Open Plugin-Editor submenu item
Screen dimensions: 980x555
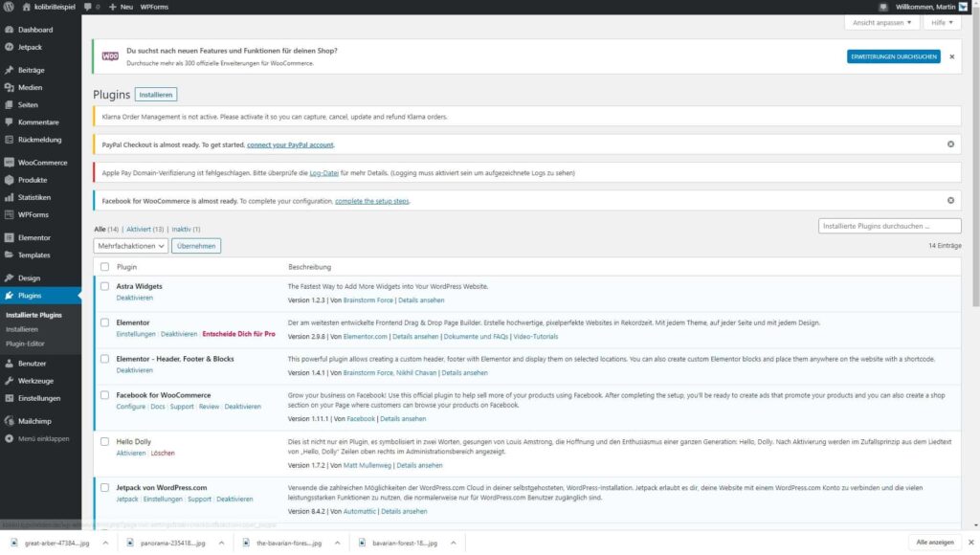tap(25, 344)
